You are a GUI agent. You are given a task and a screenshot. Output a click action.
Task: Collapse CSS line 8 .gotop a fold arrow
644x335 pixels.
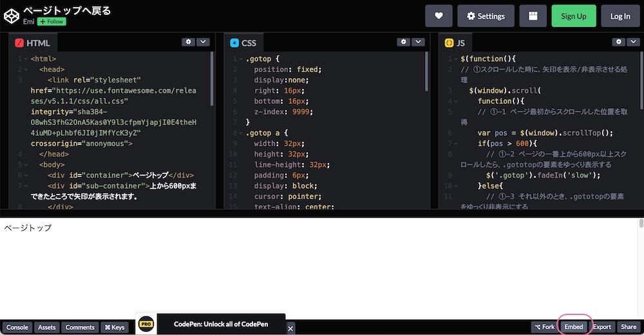241,133
